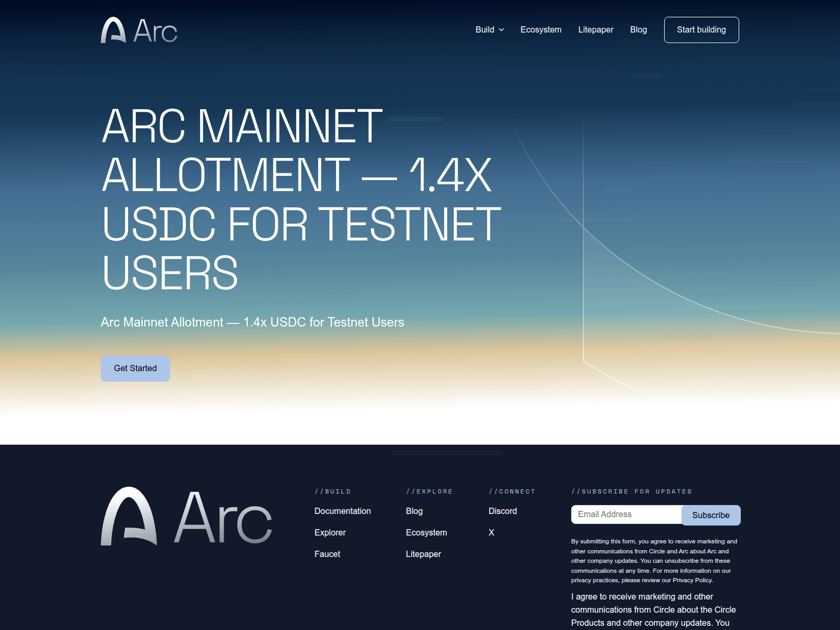The height and width of the screenshot is (630, 840).
Task: Open the Ecosystem link in the footer
Action: (426, 533)
